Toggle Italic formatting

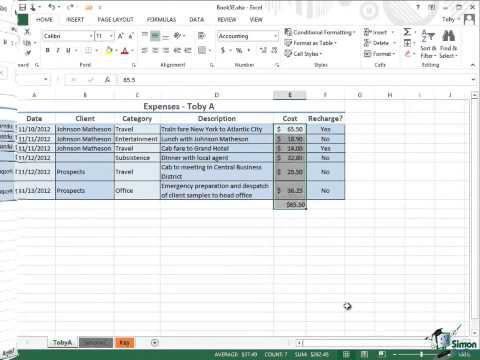click(x=58, y=50)
